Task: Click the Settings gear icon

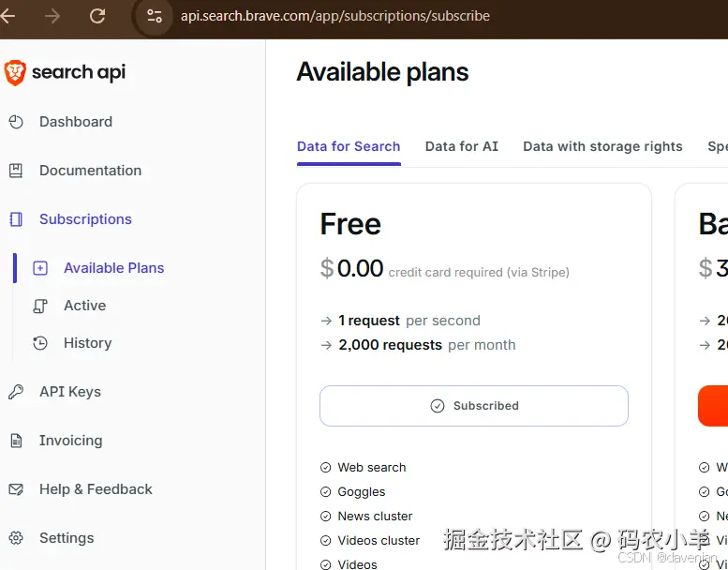Action: [16, 538]
